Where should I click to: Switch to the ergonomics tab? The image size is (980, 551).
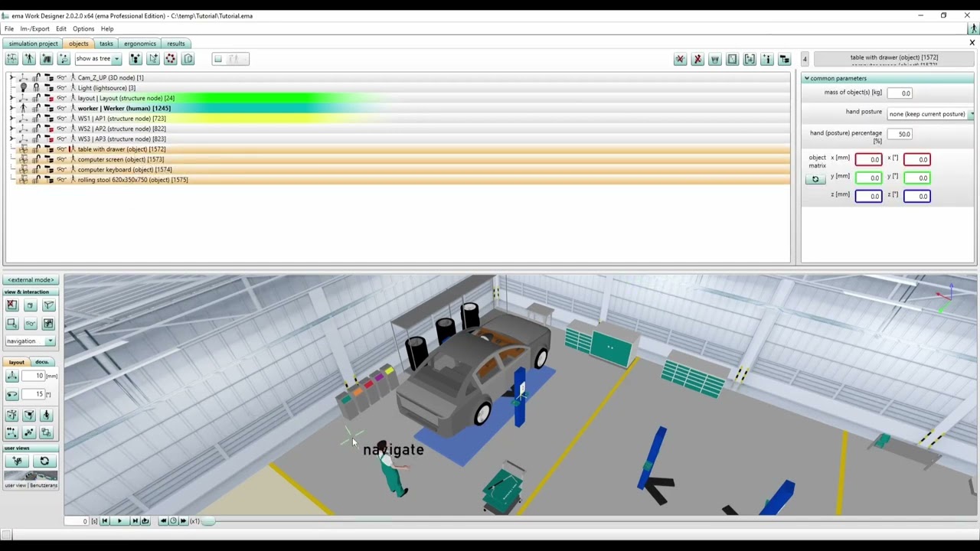pos(139,44)
